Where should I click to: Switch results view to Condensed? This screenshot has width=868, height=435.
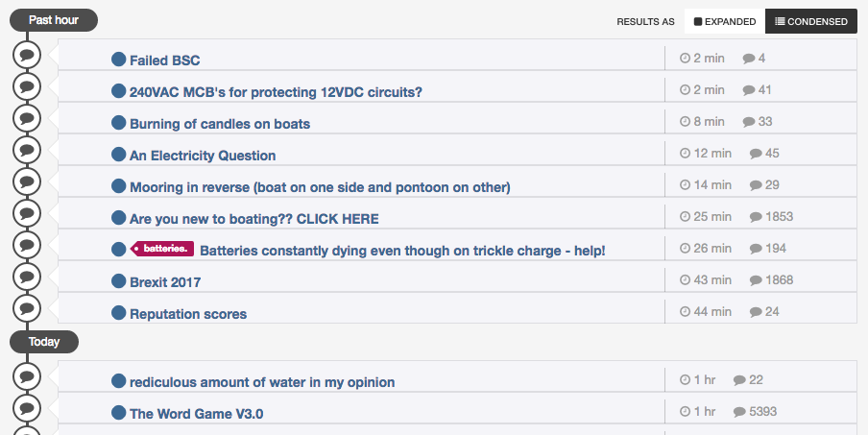[x=811, y=21]
